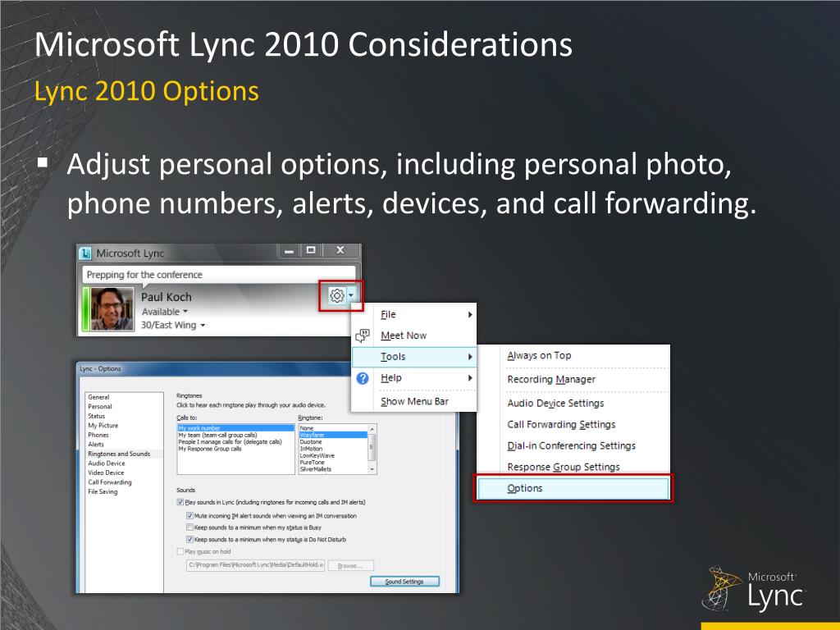Viewport: 840px width, 630px height.
Task: Open Dial-in Conferencing Settings
Action: click(x=573, y=445)
